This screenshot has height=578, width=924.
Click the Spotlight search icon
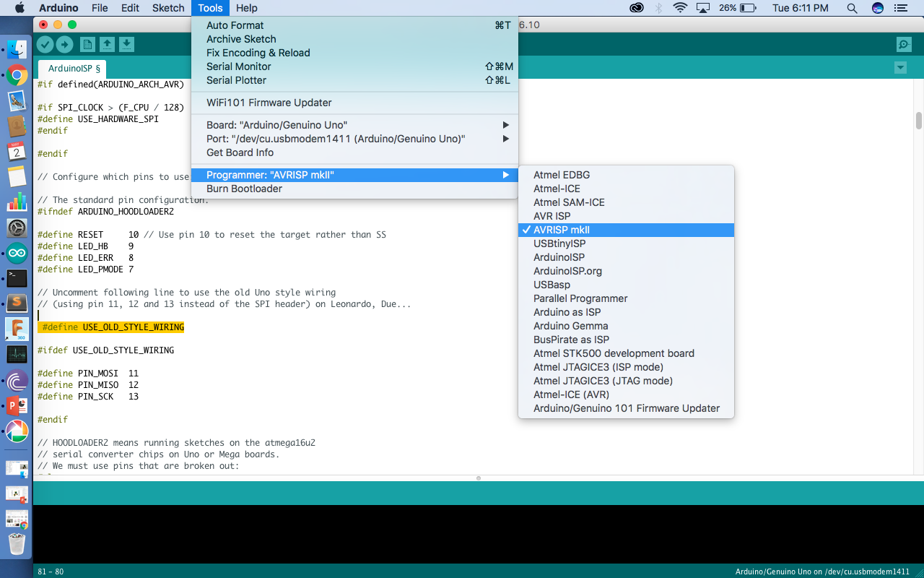852,8
